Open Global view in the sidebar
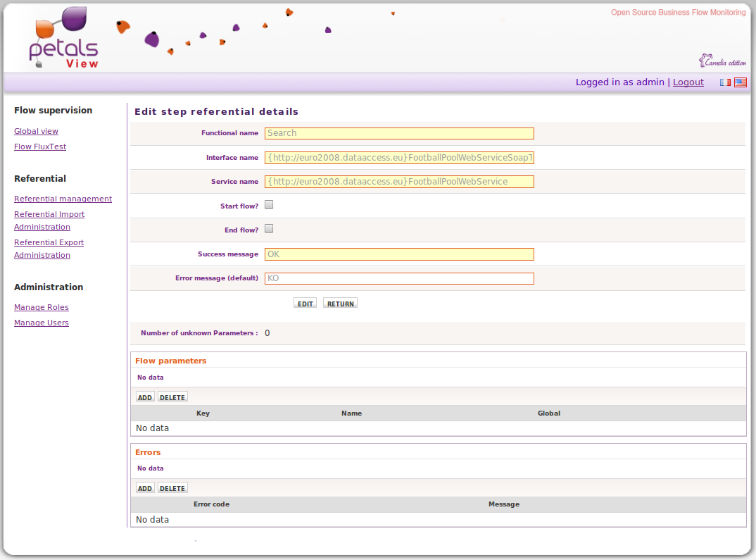The image size is (756, 560). pyautogui.click(x=36, y=131)
